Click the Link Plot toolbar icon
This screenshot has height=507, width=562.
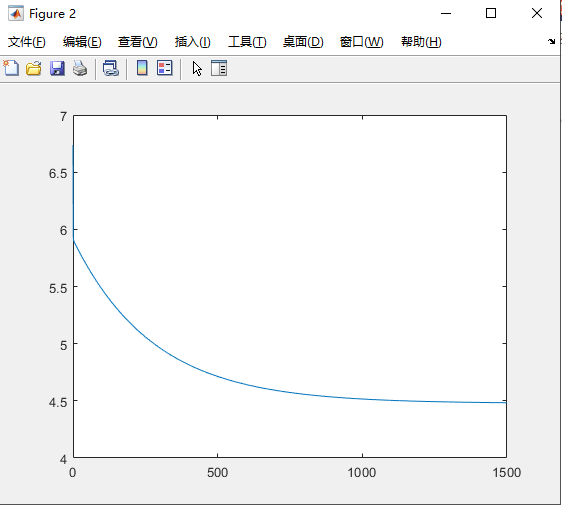pyautogui.click(x=111, y=68)
